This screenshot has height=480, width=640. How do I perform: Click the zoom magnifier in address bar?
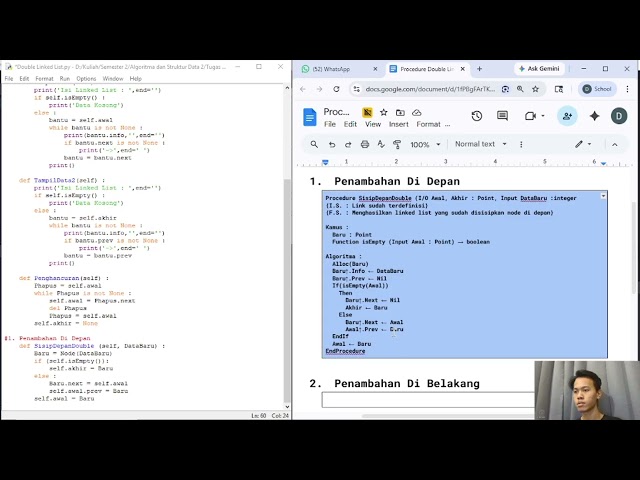(520, 89)
